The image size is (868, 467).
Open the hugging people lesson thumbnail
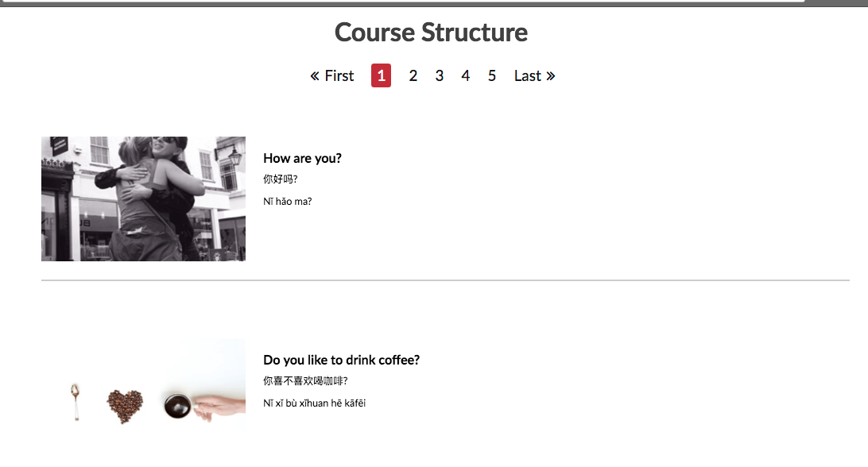click(x=143, y=199)
